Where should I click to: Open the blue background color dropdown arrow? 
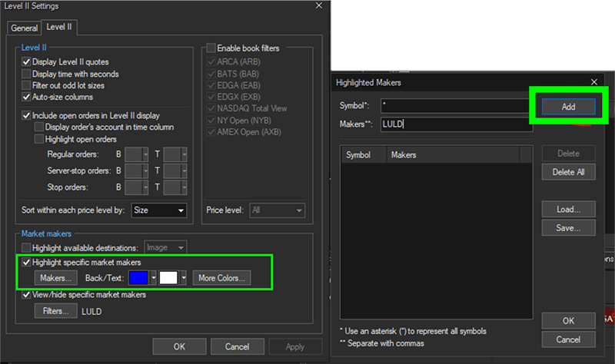click(154, 278)
